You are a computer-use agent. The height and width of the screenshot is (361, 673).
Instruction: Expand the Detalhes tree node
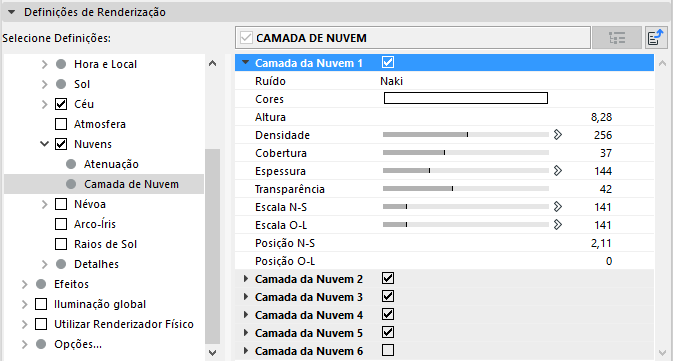point(45,264)
